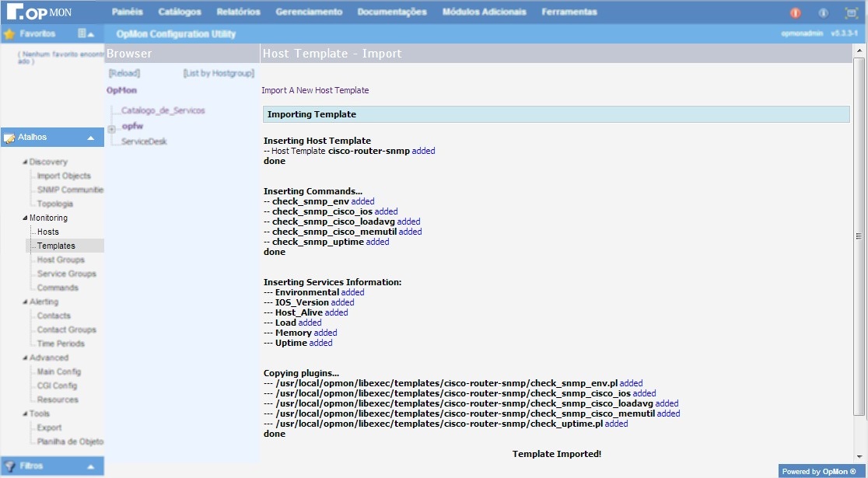
Task: Click the blue info icon in header
Action: tap(823, 12)
